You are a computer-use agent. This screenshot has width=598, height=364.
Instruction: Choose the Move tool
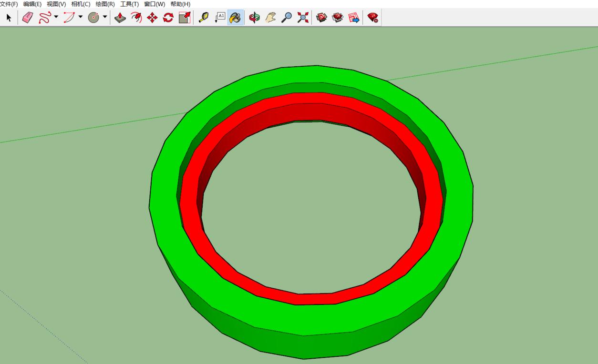tap(152, 18)
